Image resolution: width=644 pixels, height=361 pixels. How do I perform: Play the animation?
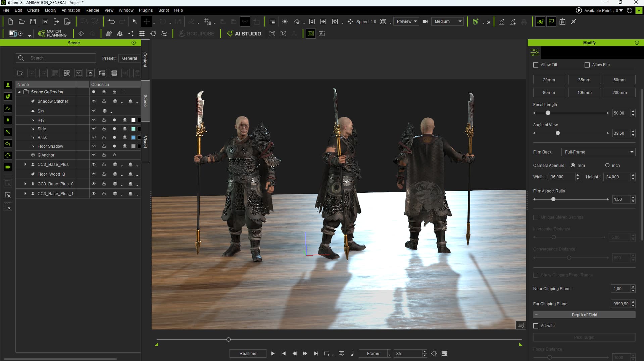pos(273,353)
